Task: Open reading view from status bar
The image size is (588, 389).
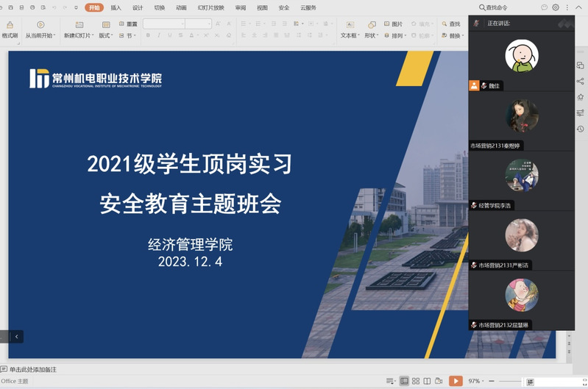Action: [x=428, y=381]
